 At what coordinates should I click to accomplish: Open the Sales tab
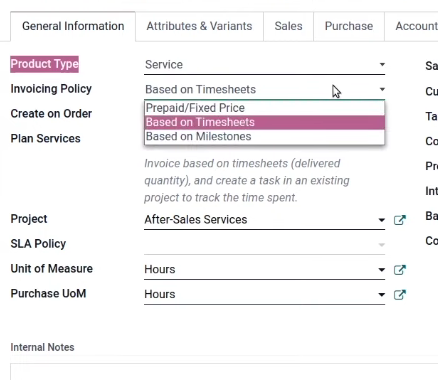point(288,26)
